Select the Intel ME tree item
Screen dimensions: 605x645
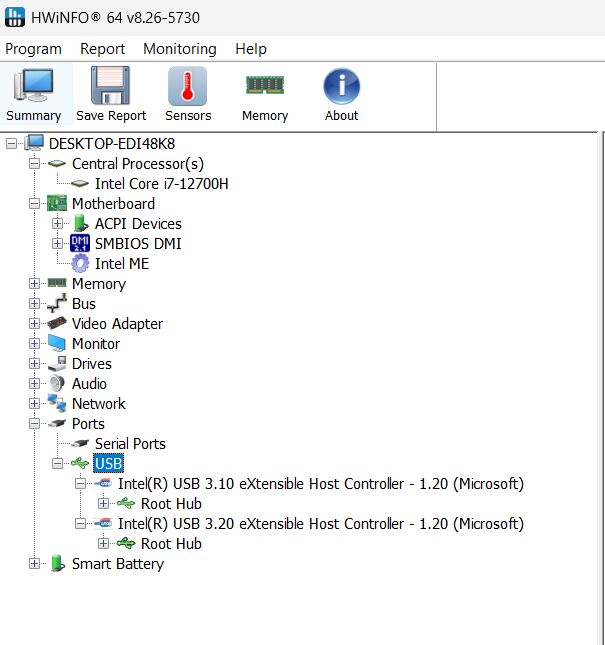pyautogui.click(x=122, y=264)
